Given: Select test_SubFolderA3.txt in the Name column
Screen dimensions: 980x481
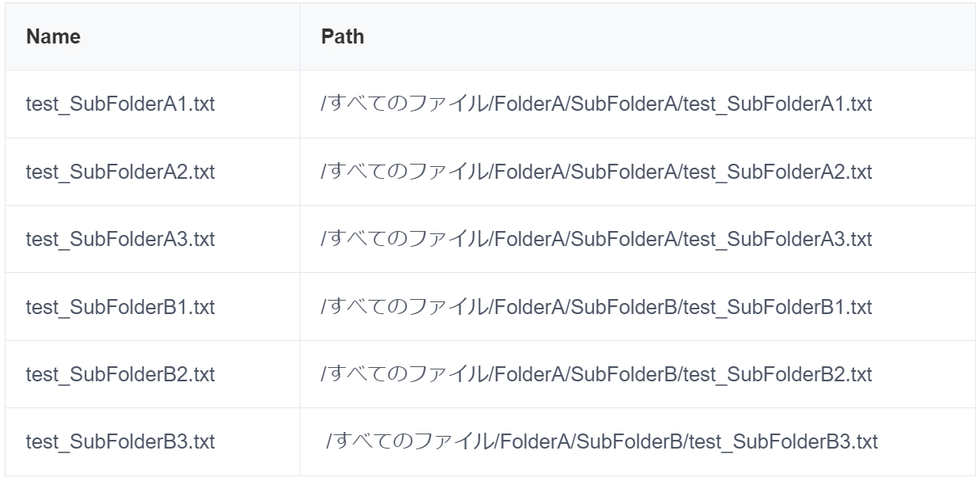Looking at the screenshot, I should tap(120, 239).
